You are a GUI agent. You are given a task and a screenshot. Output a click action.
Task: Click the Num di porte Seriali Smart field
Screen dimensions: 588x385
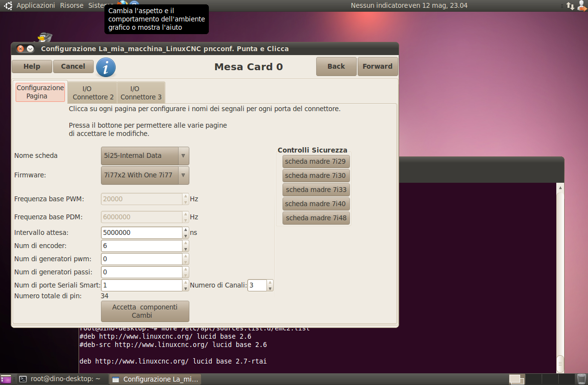[142, 286]
